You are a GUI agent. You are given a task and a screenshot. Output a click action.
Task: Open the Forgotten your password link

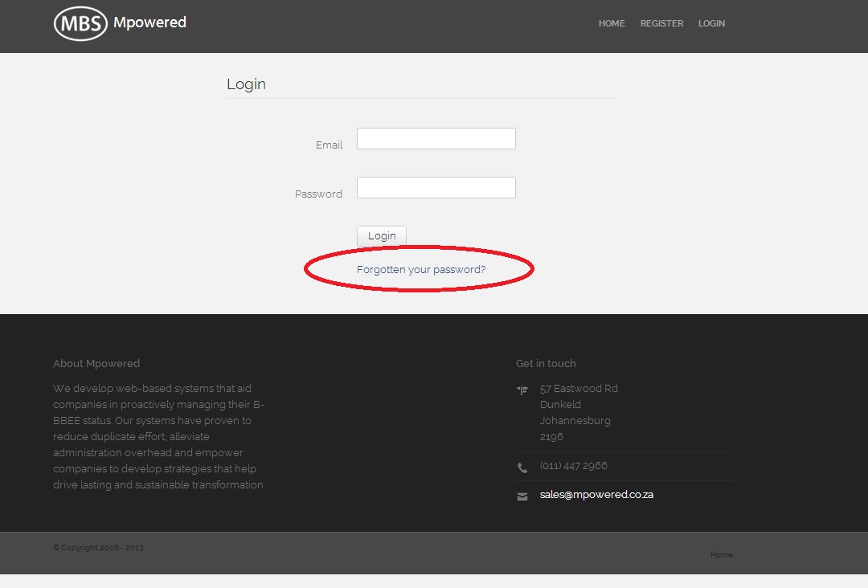420,269
